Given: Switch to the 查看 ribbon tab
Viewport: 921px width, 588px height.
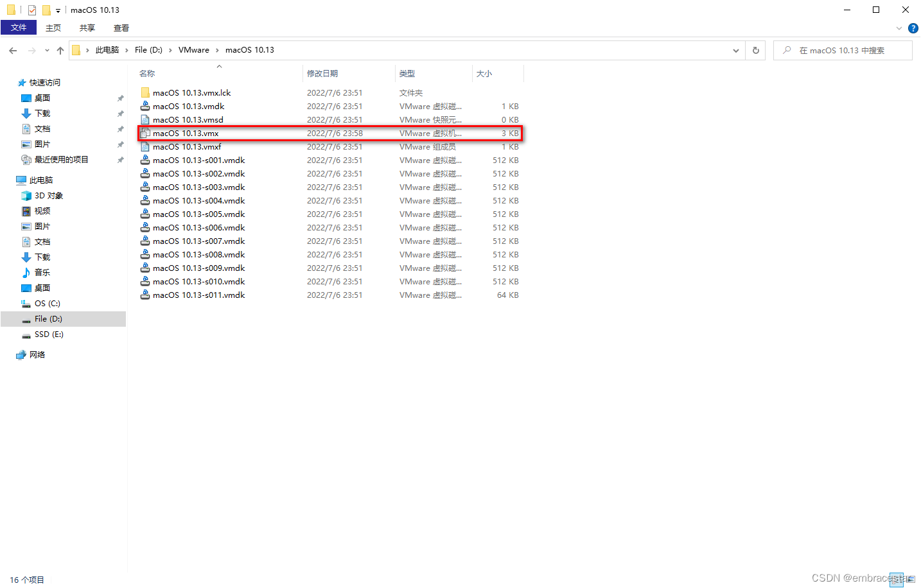Looking at the screenshot, I should tap(121, 28).
